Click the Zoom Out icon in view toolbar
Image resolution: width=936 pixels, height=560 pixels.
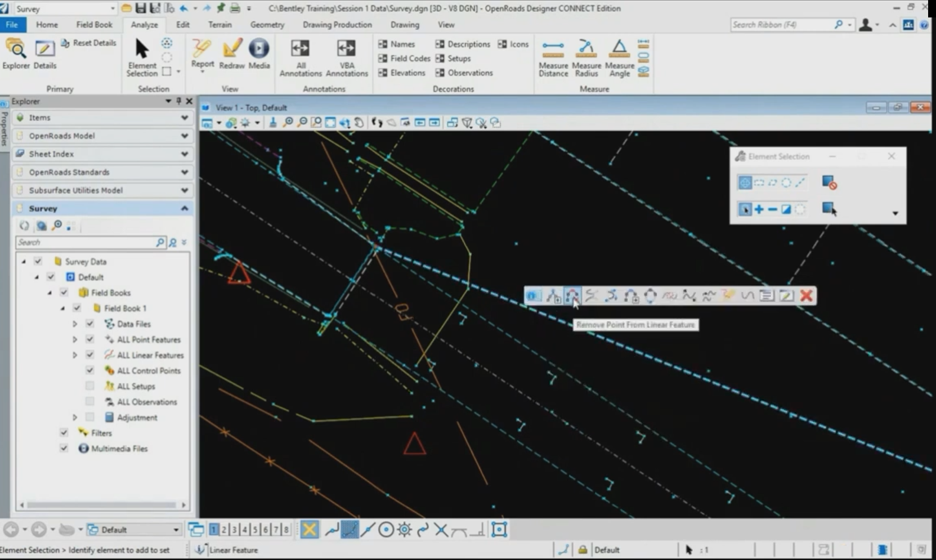coord(302,123)
